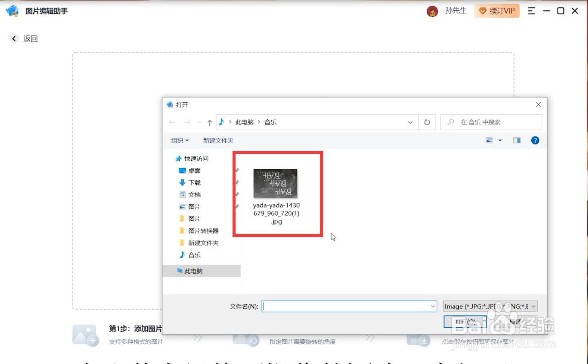Refresh the 音乐 folder view
The image size is (588, 364).
427,122
